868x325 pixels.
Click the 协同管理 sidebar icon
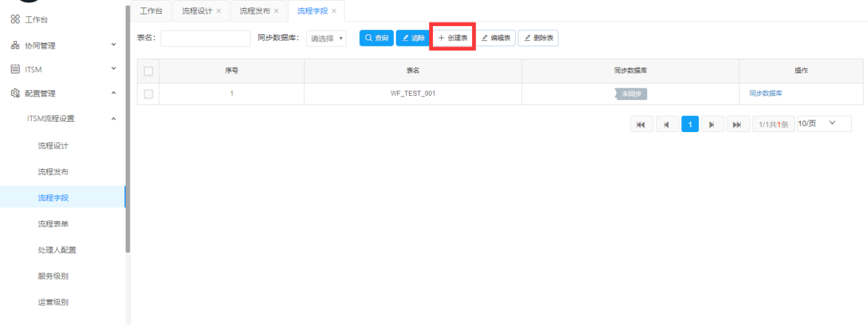pyautogui.click(x=14, y=46)
